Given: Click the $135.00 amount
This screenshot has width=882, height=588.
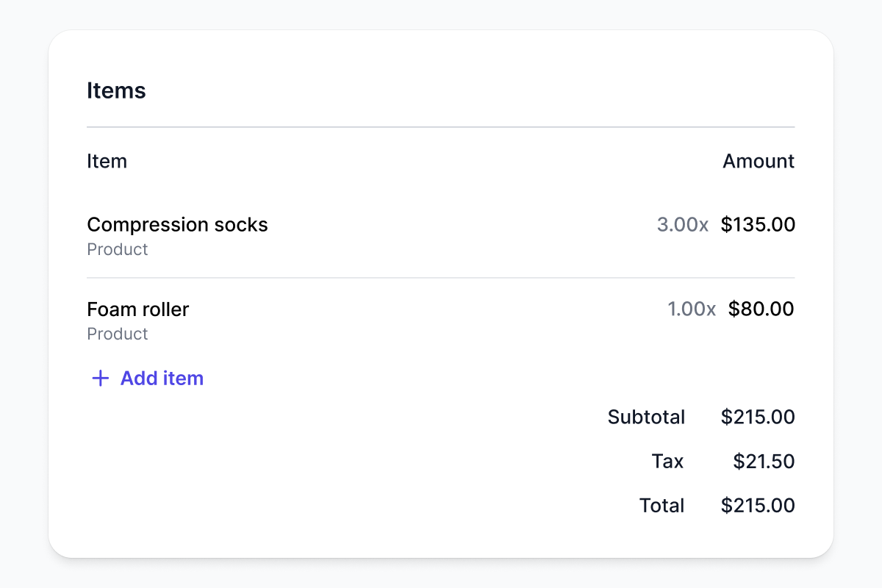Looking at the screenshot, I should click(758, 224).
